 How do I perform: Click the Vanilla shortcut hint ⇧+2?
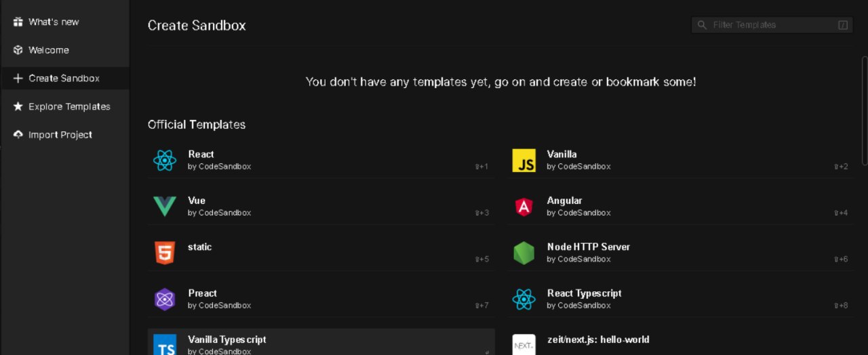(x=841, y=167)
